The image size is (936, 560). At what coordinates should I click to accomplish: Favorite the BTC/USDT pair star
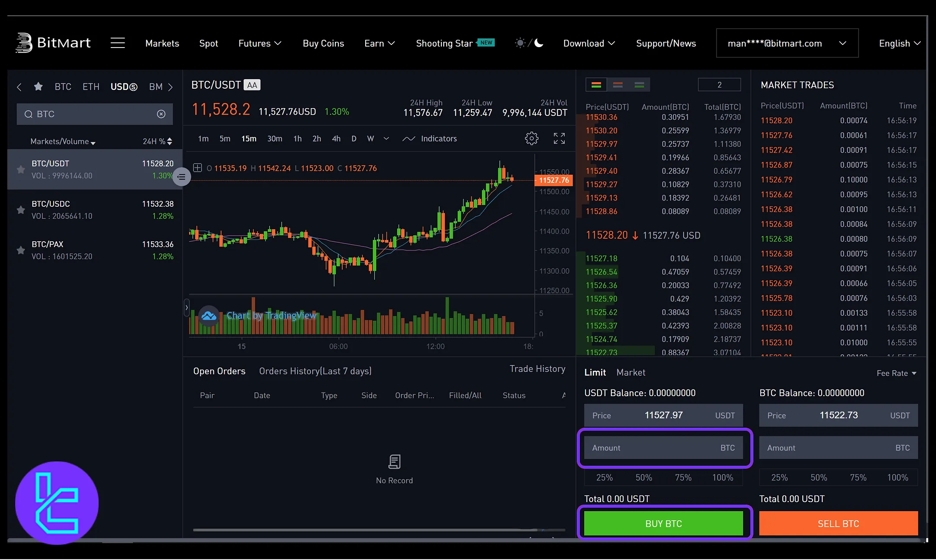[x=20, y=170]
